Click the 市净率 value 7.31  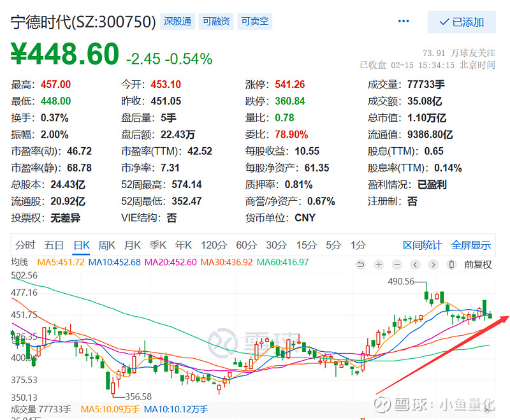click(x=170, y=168)
